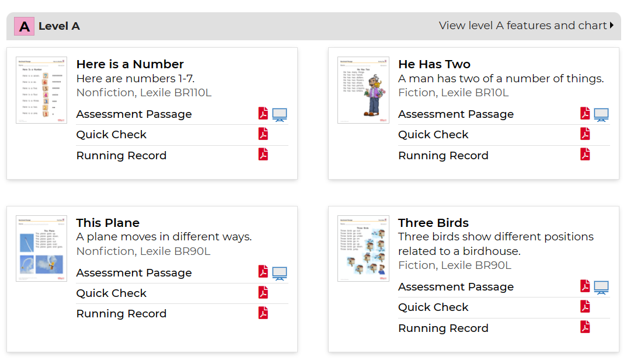Open Running Record PDF for Here is a Number
The height and width of the screenshot is (364, 627).
coord(263,155)
